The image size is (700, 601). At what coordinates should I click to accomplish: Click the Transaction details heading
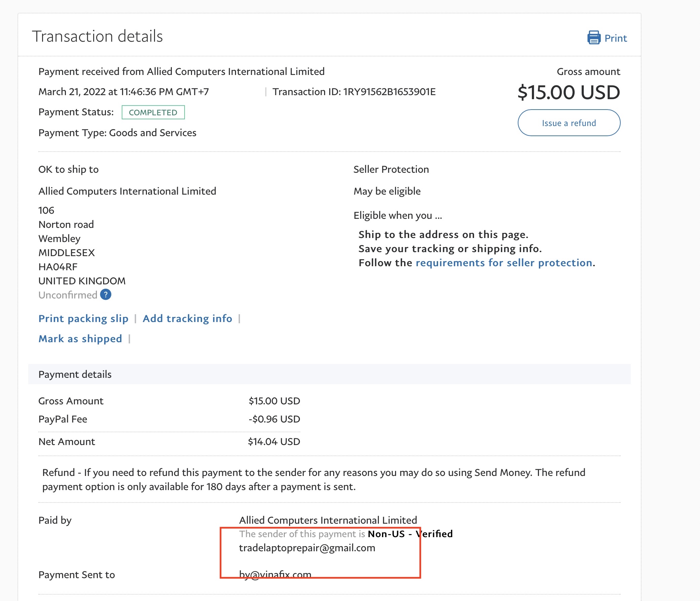97,36
